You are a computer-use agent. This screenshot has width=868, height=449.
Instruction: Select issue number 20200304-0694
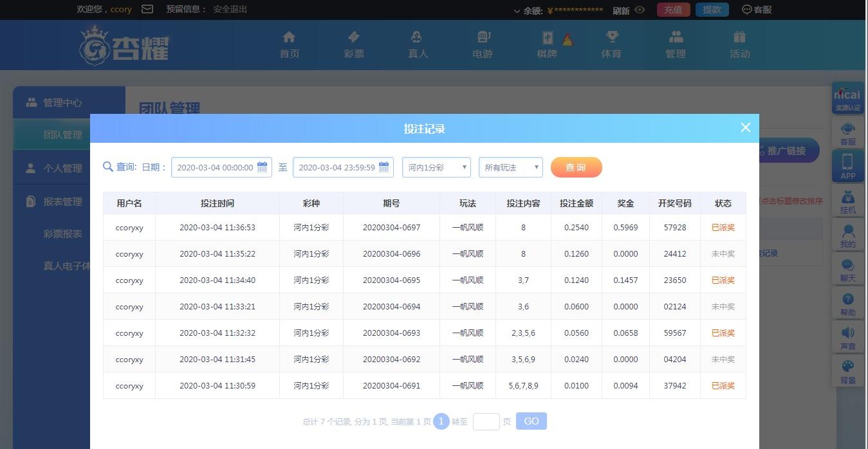point(391,307)
